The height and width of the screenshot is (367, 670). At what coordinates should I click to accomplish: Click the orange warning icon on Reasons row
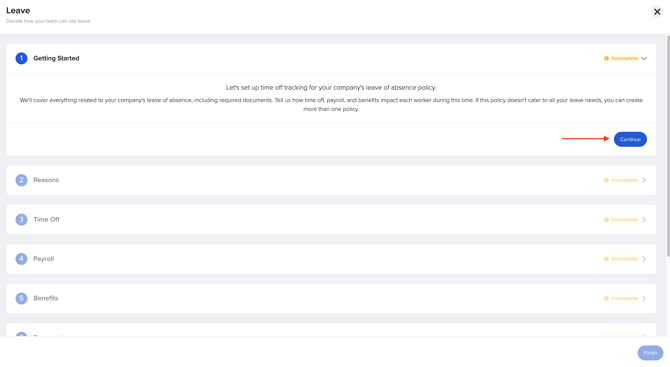coord(606,180)
